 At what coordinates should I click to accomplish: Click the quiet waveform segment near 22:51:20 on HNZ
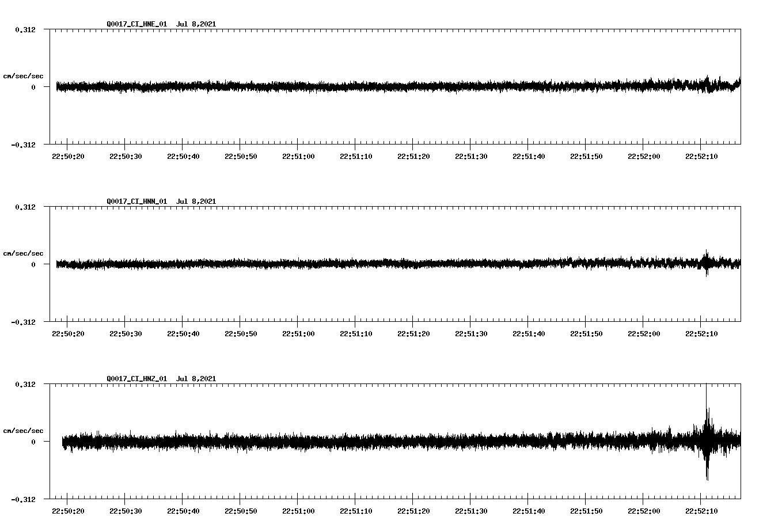click(x=413, y=442)
